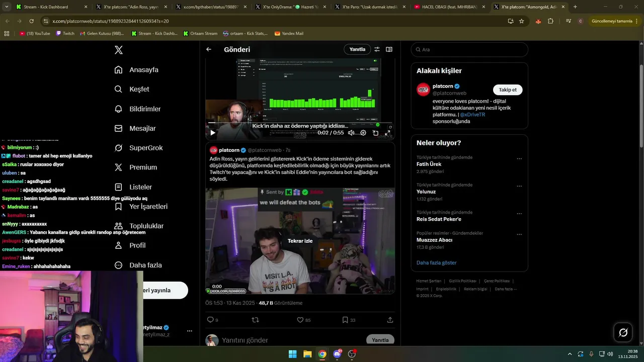This screenshot has width=644, height=362.
Task: Bookmark this page with star icon
Action: pos(522,21)
